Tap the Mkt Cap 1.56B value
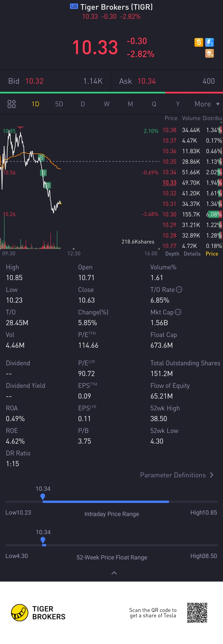Viewport: 223px width, 644px height. (159, 323)
